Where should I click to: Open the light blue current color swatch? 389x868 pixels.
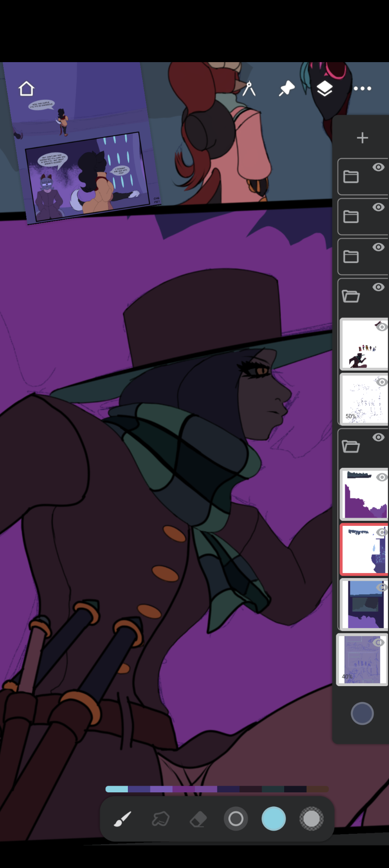coord(274,819)
